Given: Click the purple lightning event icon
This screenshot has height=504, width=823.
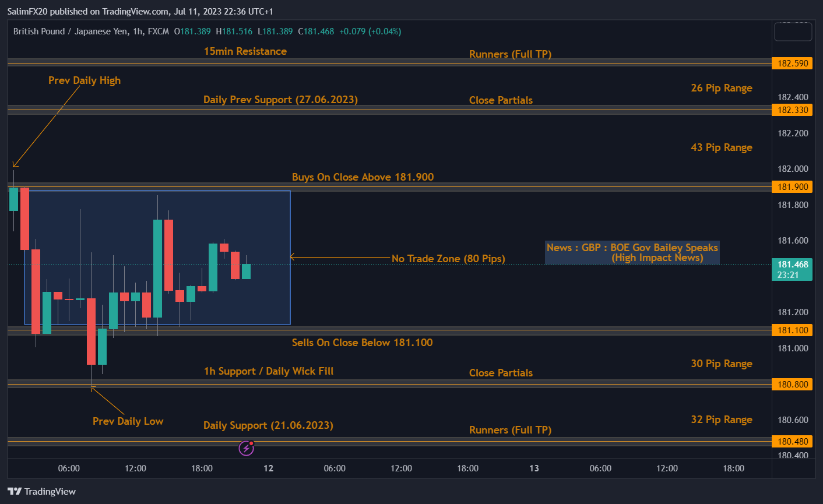Looking at the screenshot, I should tap(247, 447).
